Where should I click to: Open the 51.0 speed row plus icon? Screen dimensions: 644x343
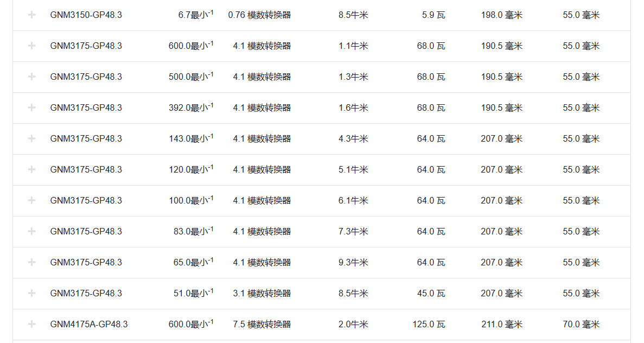(x=31, y=293)
